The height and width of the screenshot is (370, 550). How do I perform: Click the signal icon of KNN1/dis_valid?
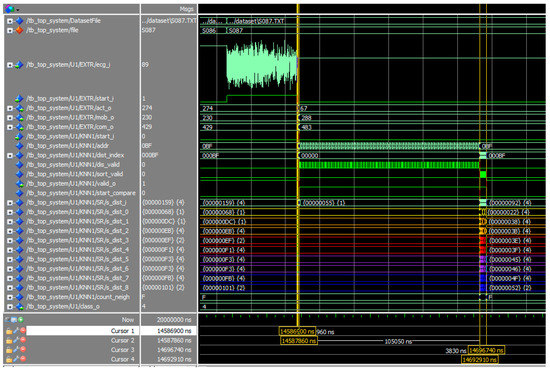pos(19,165)
